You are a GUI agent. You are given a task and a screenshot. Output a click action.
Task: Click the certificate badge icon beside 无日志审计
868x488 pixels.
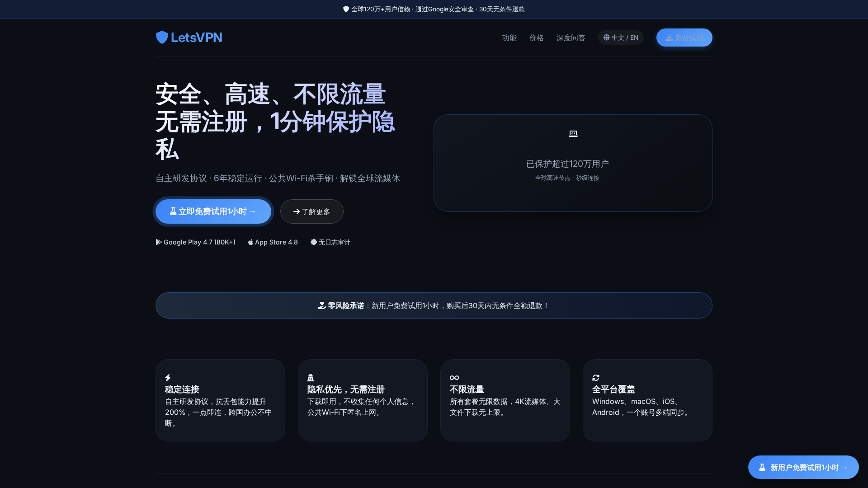pyautogui.click(x=314, y=242)
